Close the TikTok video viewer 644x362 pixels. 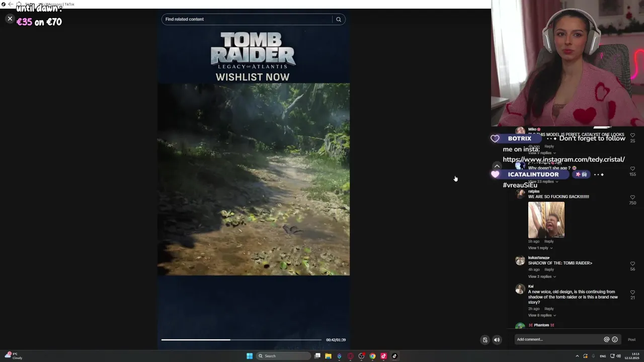tap(10, 19)
